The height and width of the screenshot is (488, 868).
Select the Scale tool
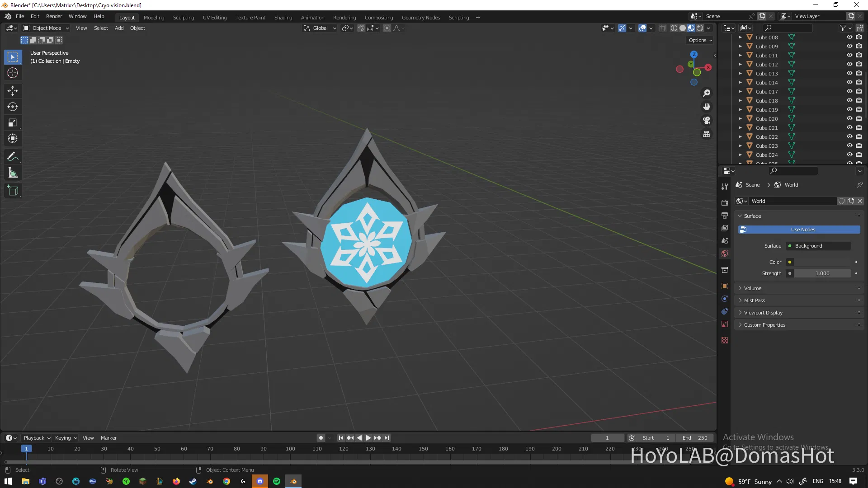[13, 122]
